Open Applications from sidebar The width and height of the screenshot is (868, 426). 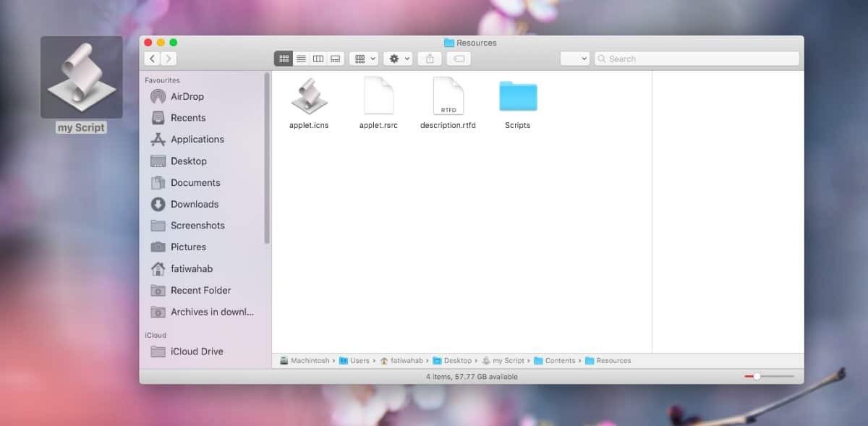pos(198,139)
